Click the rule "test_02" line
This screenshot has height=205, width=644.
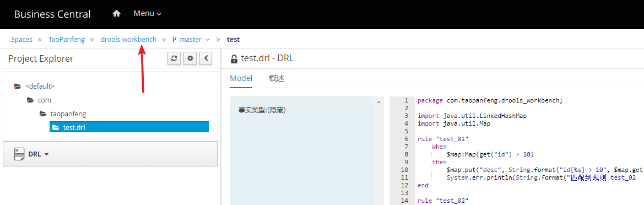[443, 201]
